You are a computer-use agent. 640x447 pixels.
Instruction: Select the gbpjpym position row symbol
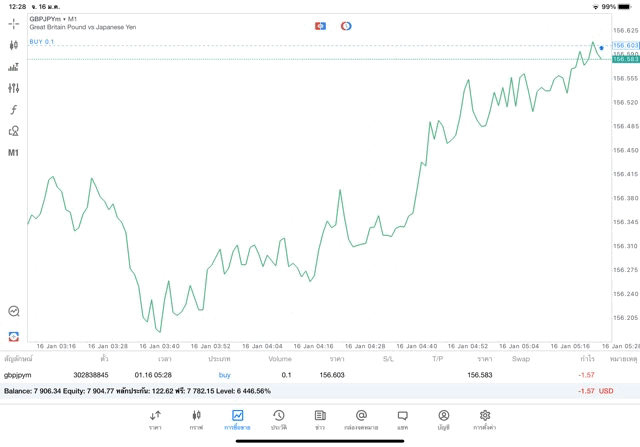point(18,375)
